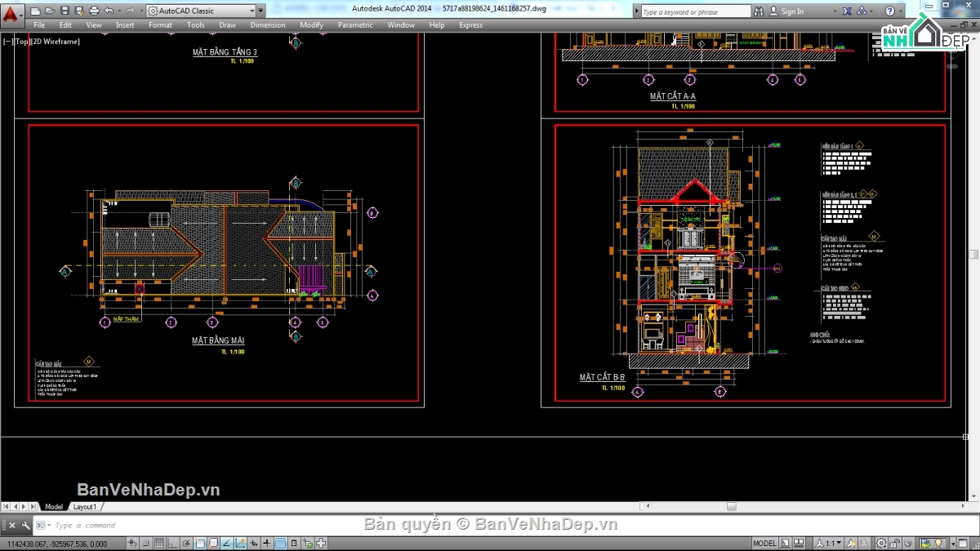980x551 pixels.
Task: Toggle Ortho Mode in status bar
Action: [x=172, y=544]
